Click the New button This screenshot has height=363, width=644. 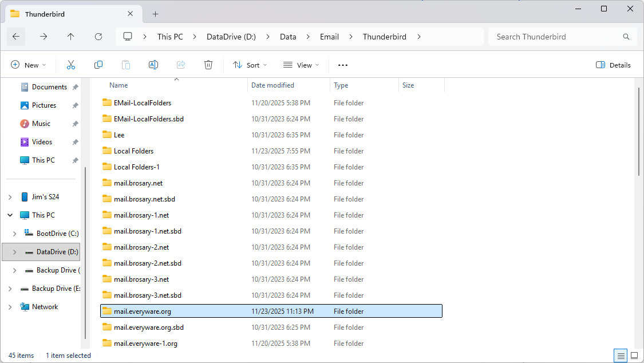tap(29, 65)
